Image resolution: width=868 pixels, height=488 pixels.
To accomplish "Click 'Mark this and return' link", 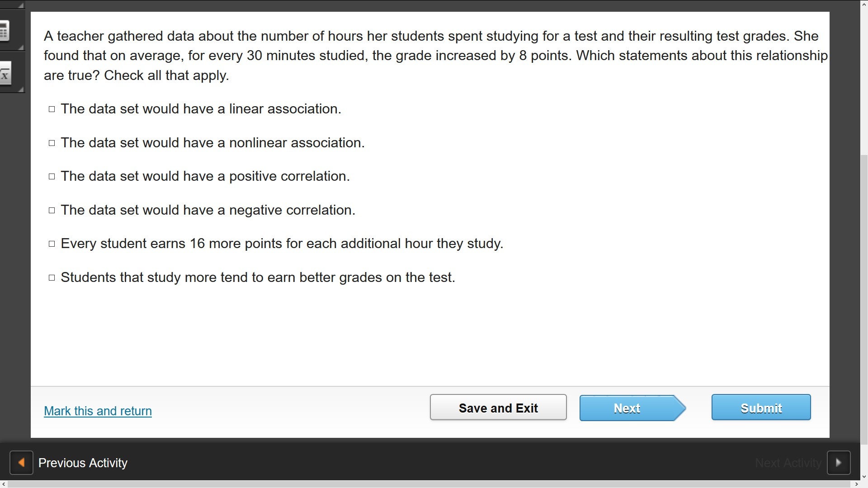I will (x=98, y=411).
